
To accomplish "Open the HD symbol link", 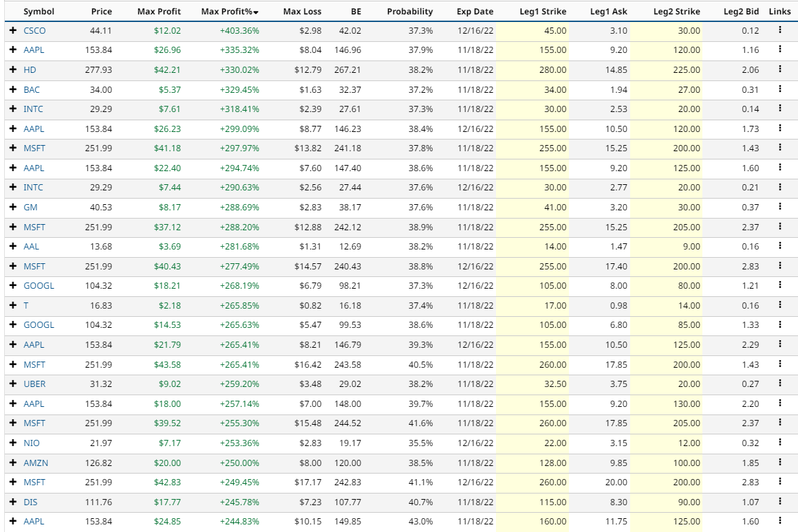I will [x=30, y=70].
